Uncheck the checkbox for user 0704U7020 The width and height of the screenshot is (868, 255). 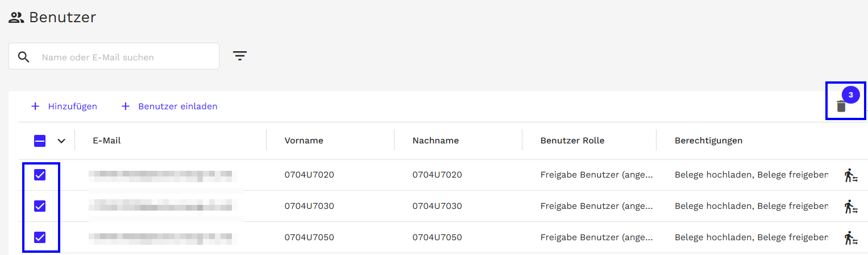point(40,175)
